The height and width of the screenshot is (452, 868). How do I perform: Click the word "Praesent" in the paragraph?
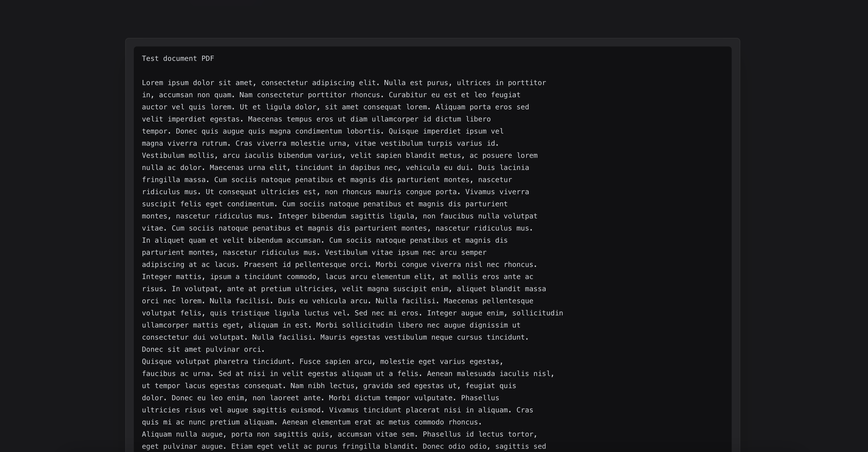pos(261,265)
